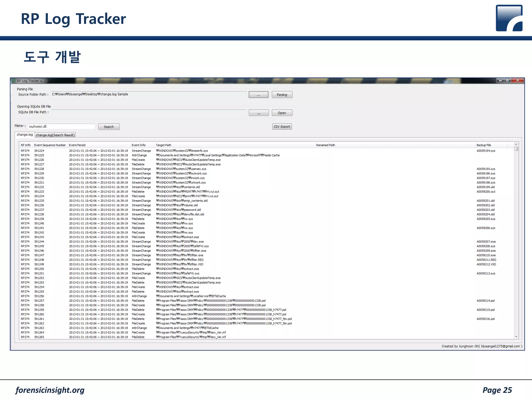Select the row for 2000\dev.exe

pyautogui.click(x=266, y=242)
